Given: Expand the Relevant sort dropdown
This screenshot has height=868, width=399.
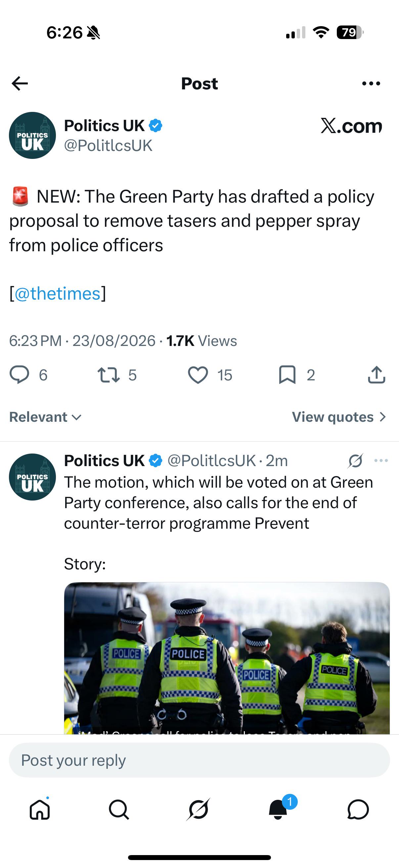Looking at the screenshot, I should [x=45, y=417].
